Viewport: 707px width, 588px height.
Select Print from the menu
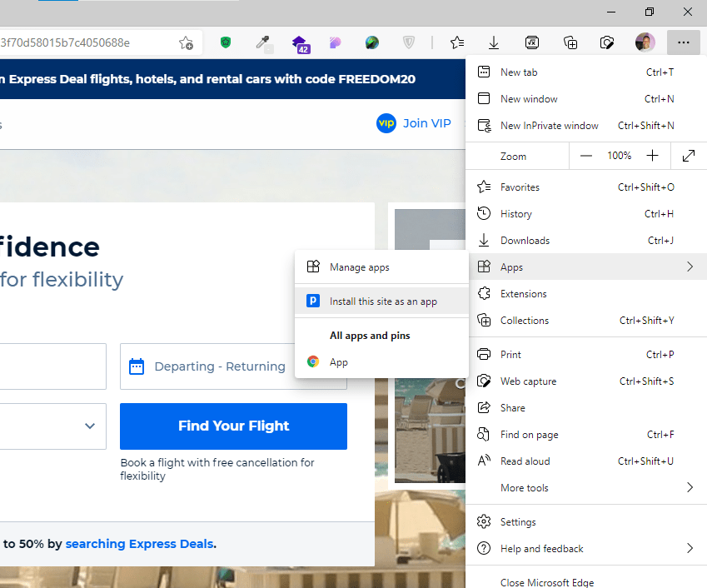point(586,355)
